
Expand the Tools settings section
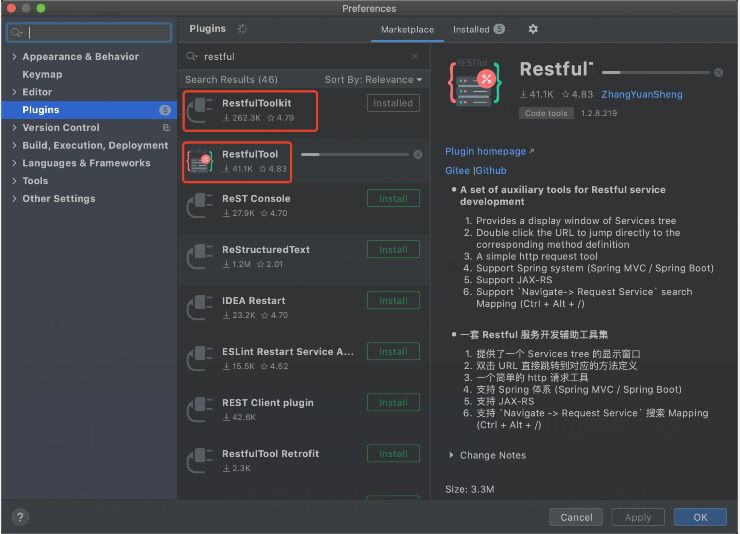[x=14, y=181]
